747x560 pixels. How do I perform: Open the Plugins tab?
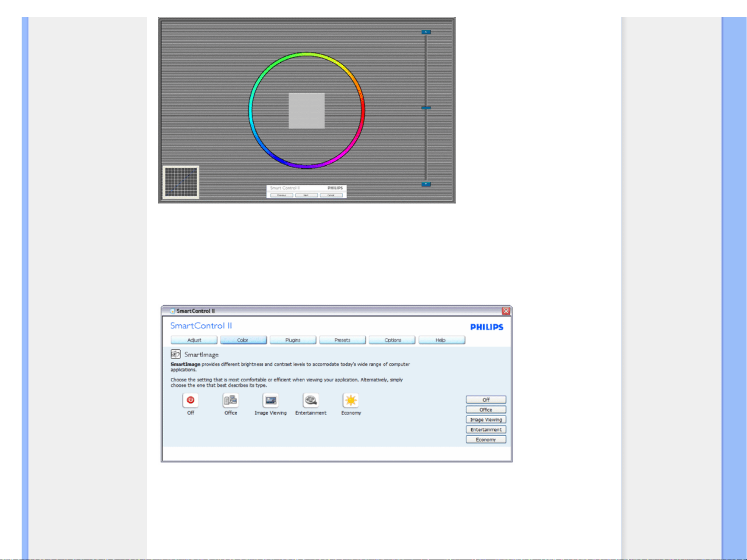[x=293, y=340]
